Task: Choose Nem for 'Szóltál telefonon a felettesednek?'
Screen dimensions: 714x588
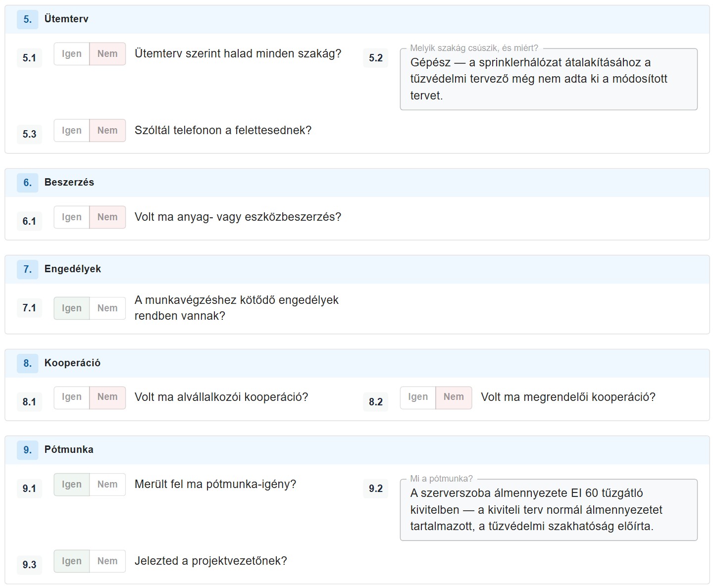Action: tap(107, 131)
